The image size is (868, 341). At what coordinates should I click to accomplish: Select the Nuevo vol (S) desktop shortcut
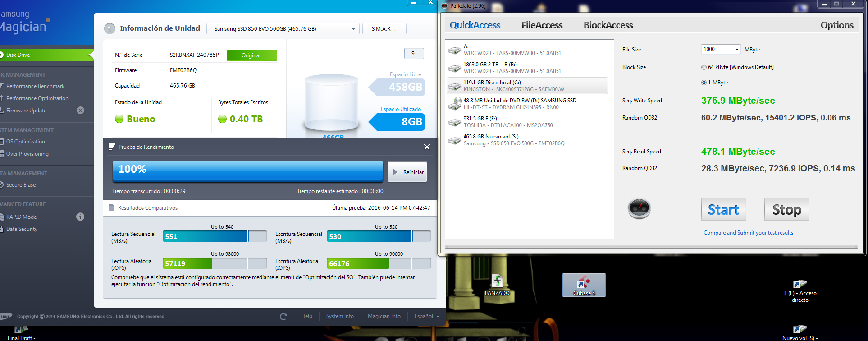pos(800,333)
